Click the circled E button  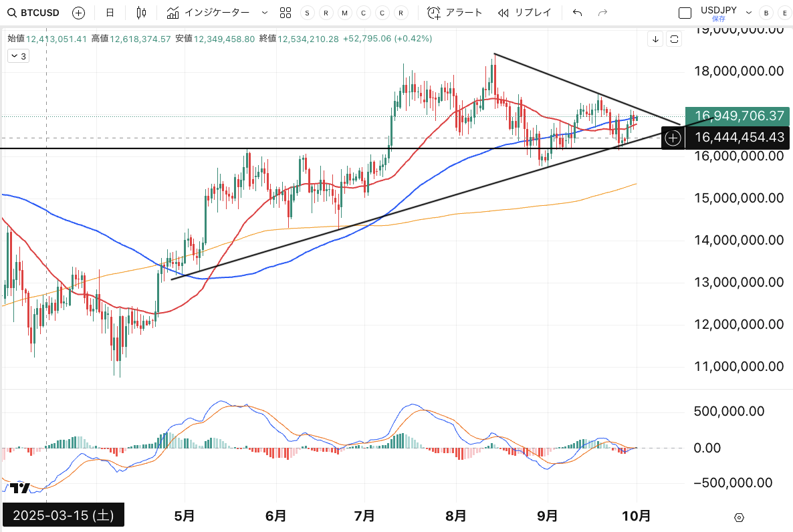784,13
